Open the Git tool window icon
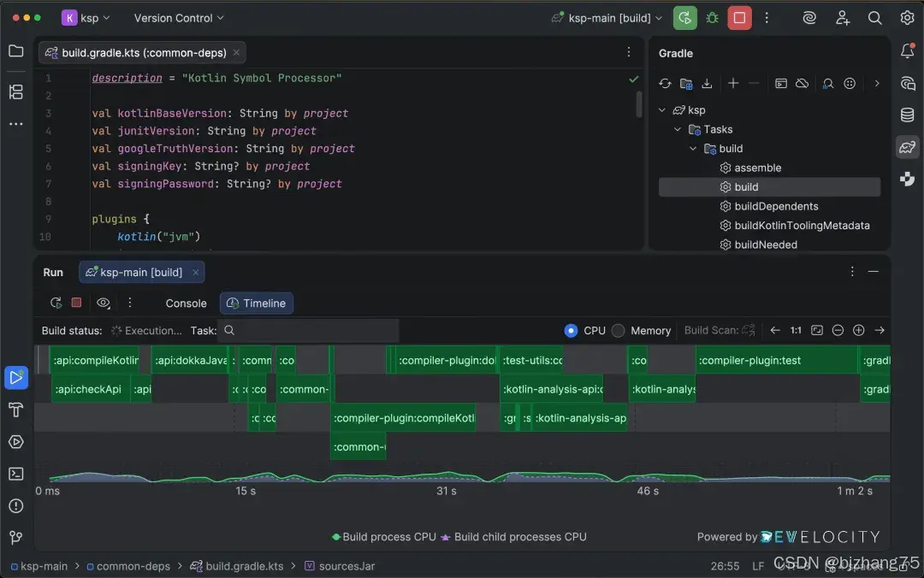 16,537
